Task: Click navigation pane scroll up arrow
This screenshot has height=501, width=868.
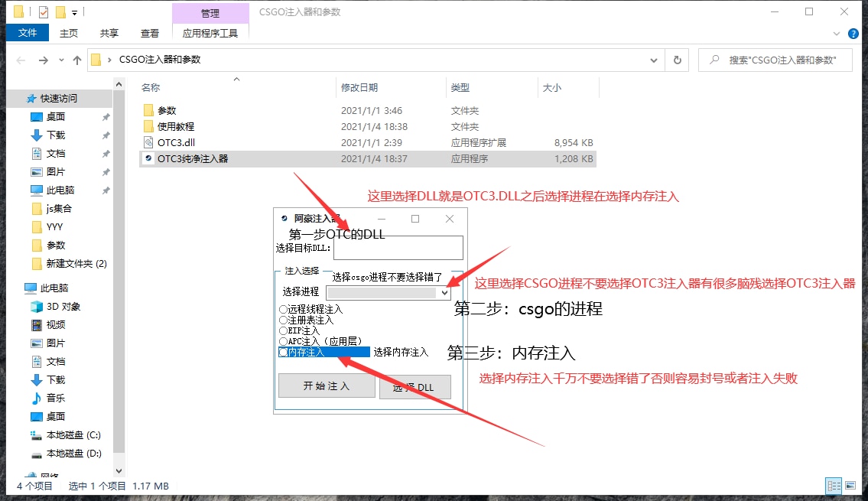Action: (x=119, y=84)
